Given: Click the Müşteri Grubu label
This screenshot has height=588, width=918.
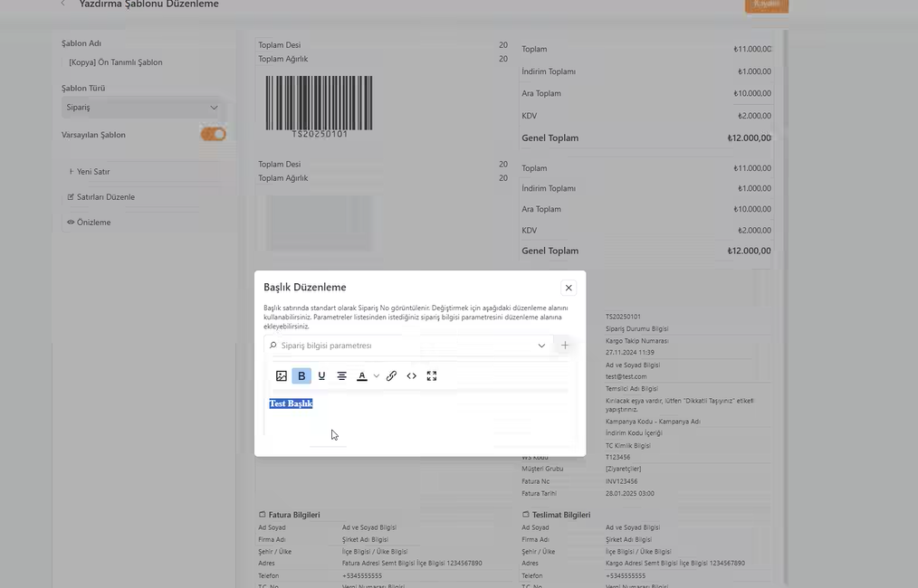Looking at the screenshot, I should (x=542, y=469).
